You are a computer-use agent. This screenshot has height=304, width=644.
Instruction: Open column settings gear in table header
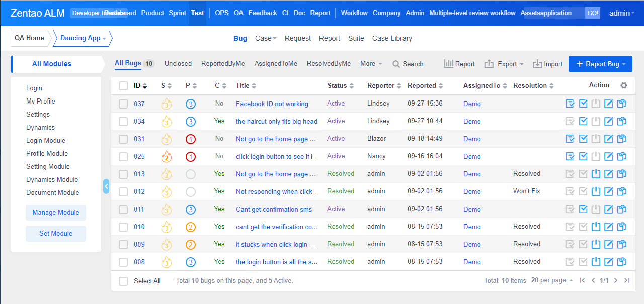point(624,86)
